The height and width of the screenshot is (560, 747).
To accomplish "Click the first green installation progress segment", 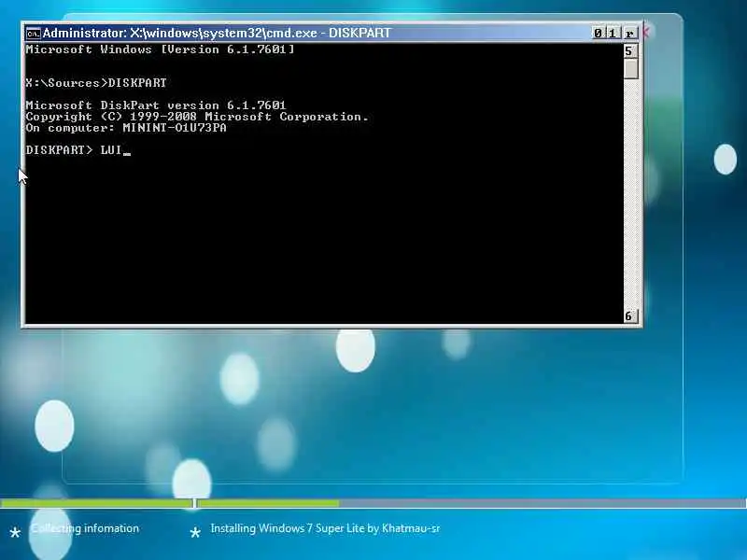I will pyautogui.click(x=97, y=503).
